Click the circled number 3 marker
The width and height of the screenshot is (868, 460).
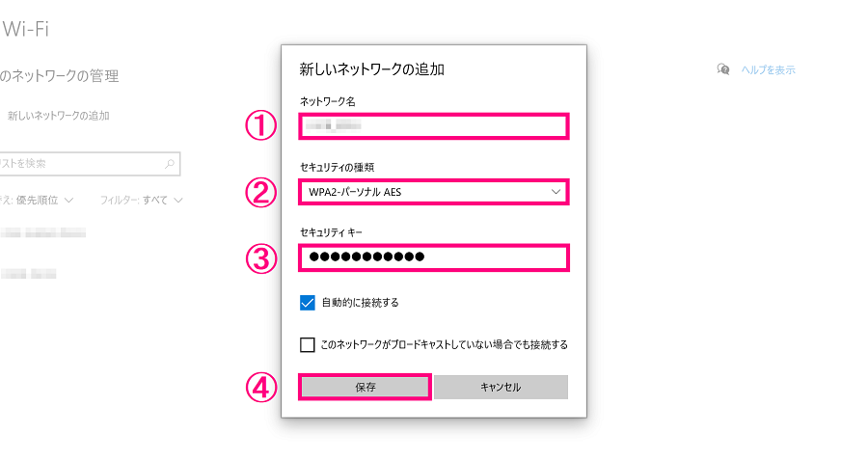click(260, 258)
